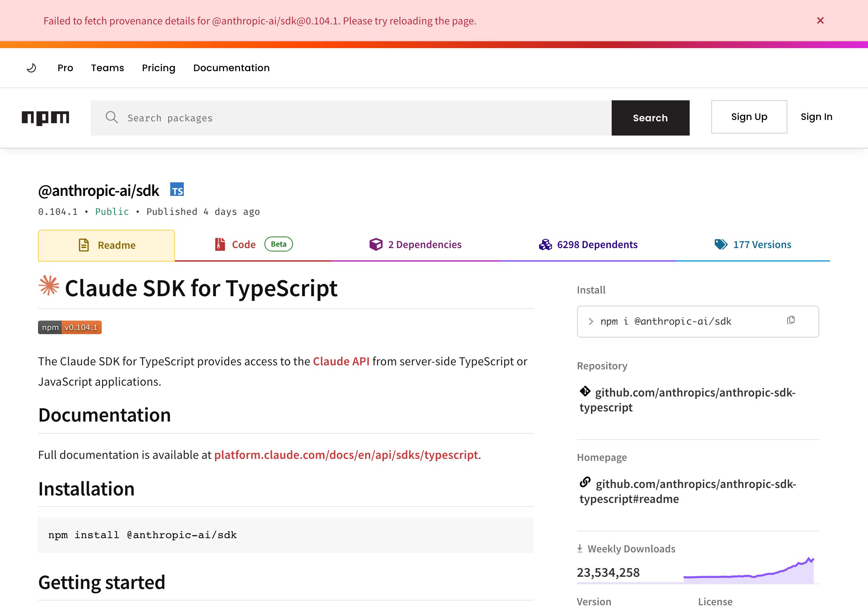This screenshot has height=610, width=868.
Task: Click the 23,534,258 downloads count
Action: coord(608,573)
